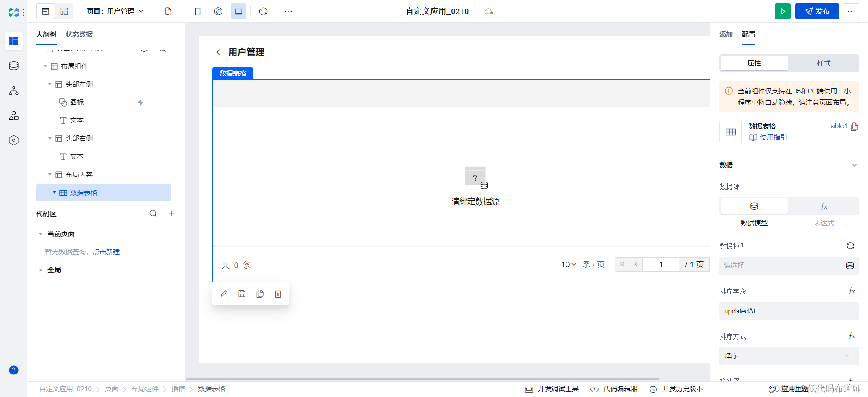868x397 pixels.
Task: Open the outline tree view icon
Action: point(46,11)
